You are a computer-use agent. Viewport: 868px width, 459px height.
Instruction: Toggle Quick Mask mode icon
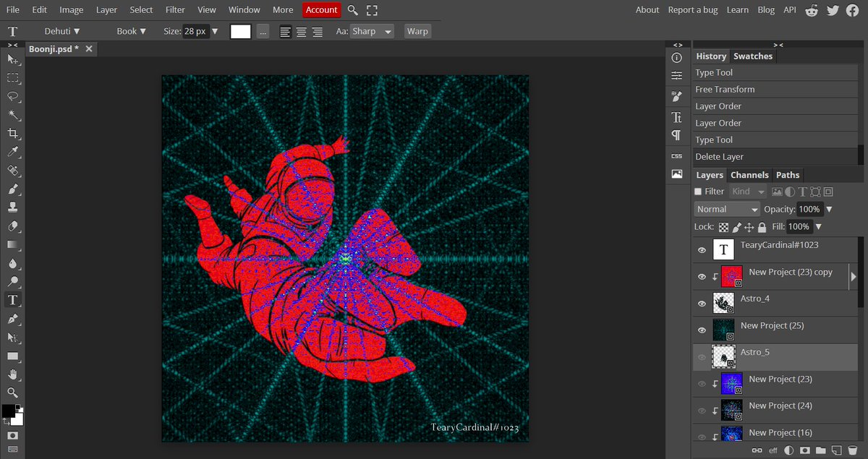(x=12, y=436)
